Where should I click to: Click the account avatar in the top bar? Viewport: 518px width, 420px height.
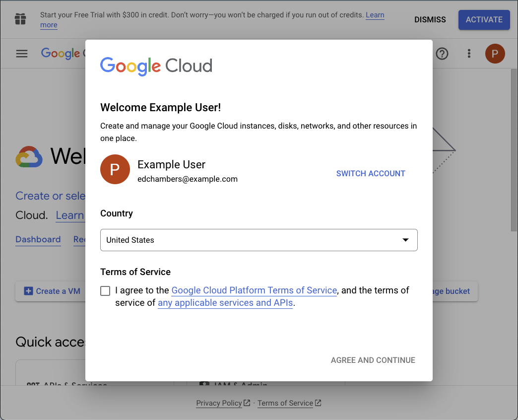495,54
